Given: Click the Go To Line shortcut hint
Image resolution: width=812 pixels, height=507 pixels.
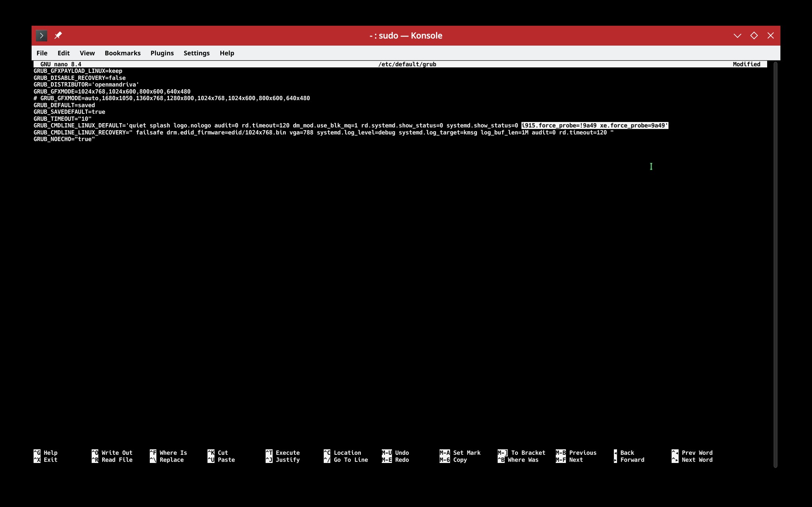Looking at the screenshot, I should [346, 460].
